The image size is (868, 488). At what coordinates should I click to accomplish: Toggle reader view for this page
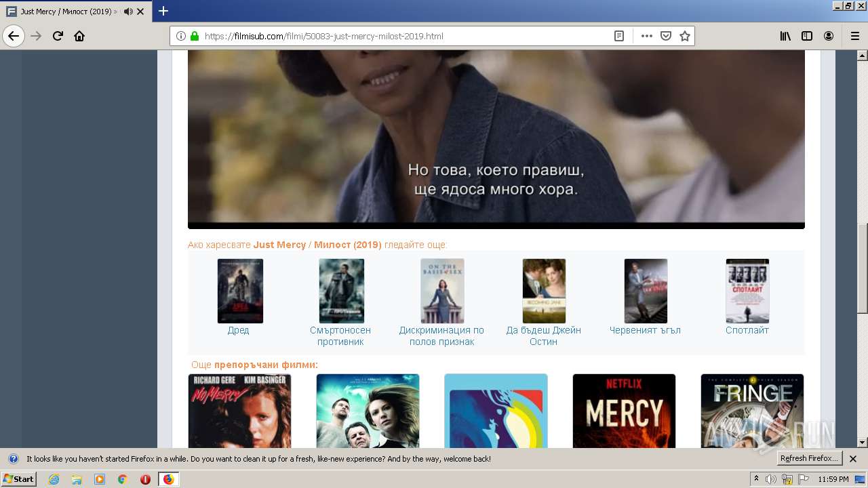point(619,36)
